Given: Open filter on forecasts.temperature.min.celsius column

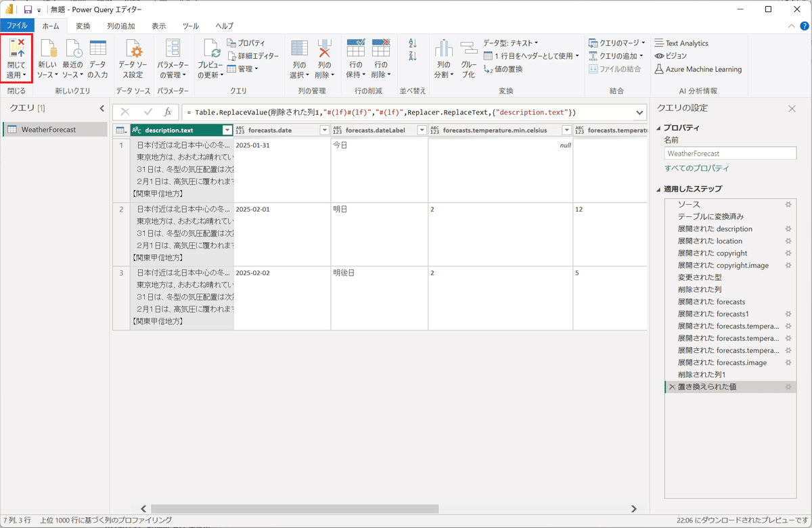Looking at the screenshot, I should click(567, 130).
